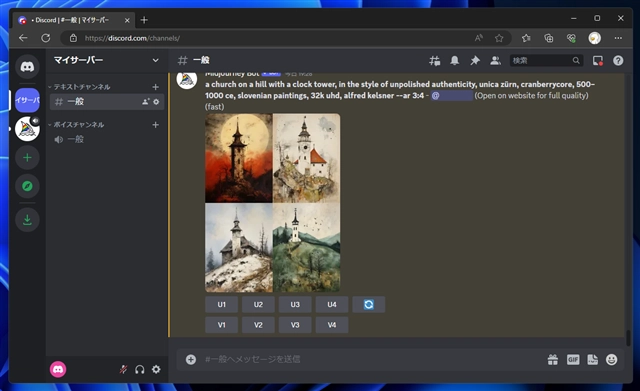640x391 pixels.
Task: Create voice channel plus next to ボイスチャンネル
Action: click(x=156, y=124)
